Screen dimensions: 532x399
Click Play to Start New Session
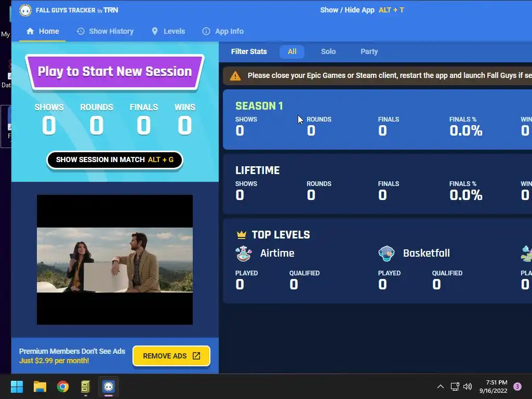(115, 72)
